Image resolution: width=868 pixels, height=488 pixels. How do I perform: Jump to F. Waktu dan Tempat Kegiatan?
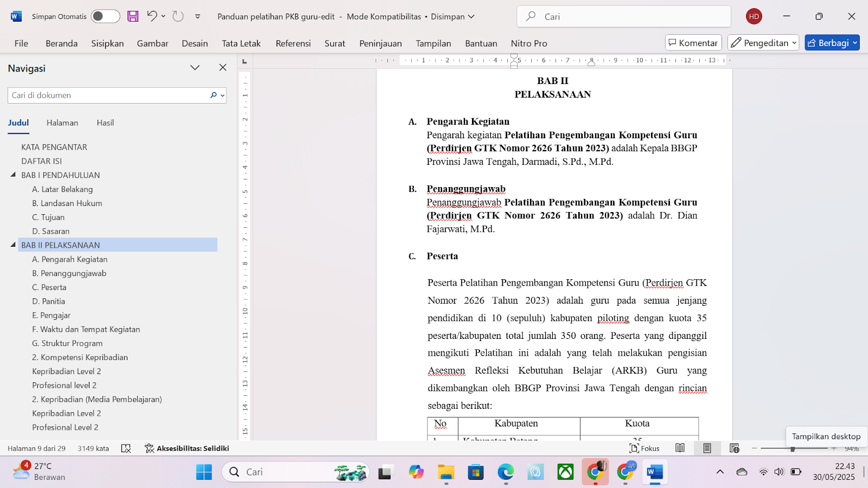click(86, 329)
